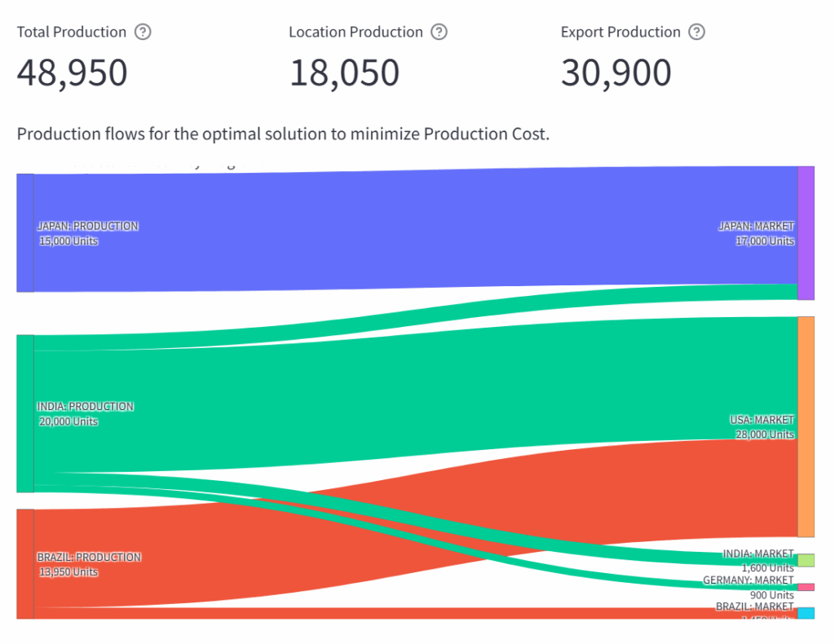835x644 pixels.
Task: Click the Japan: Production 15,000 Units label
Action: pyautogui.click(x=87, y=233)
